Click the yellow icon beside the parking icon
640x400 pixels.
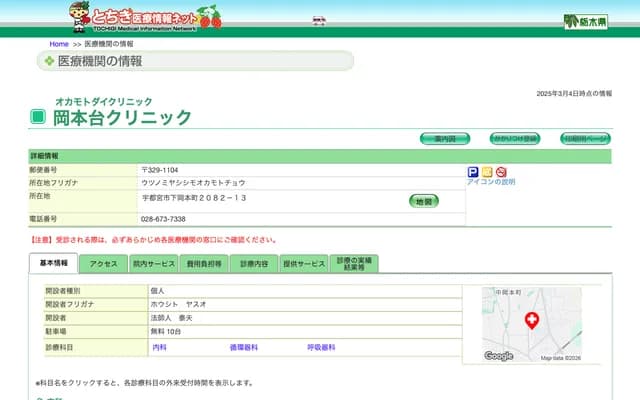point(487,172)
